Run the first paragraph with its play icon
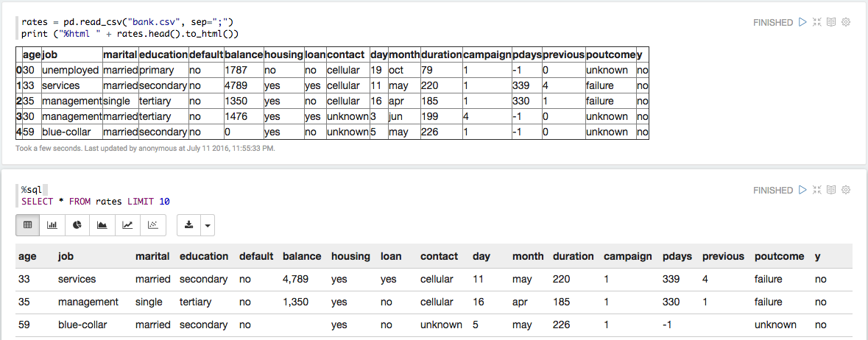The image size is (868, 340). click(802, 22)
